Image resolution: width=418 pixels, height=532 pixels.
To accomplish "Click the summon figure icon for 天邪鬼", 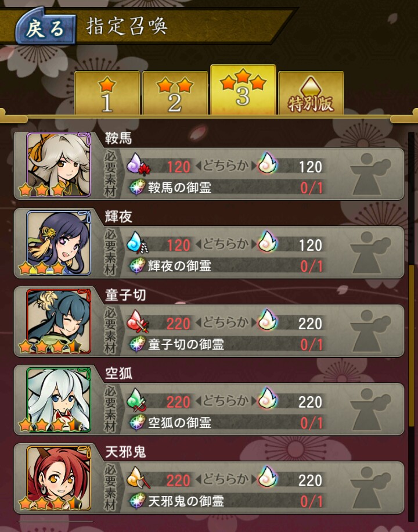I will tap(370, 487).
